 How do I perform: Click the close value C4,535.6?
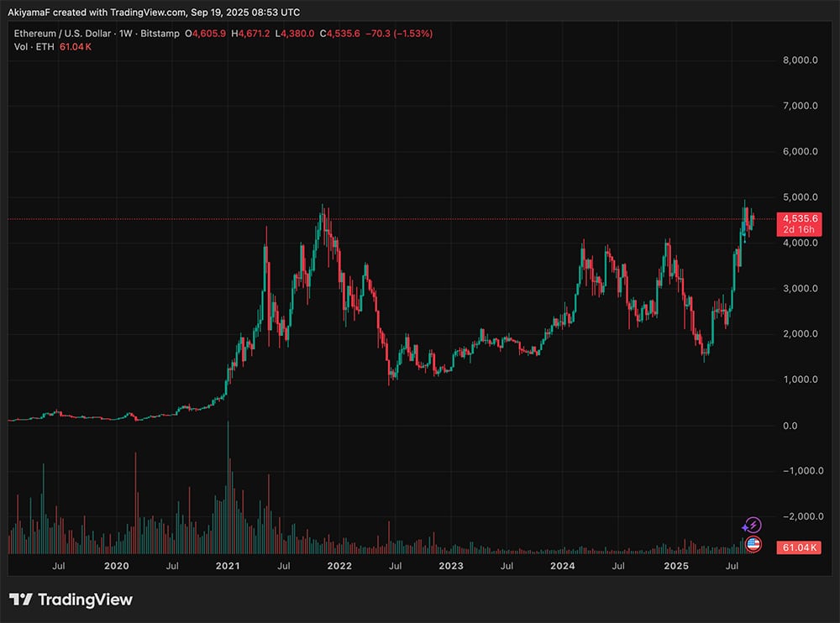339,34
